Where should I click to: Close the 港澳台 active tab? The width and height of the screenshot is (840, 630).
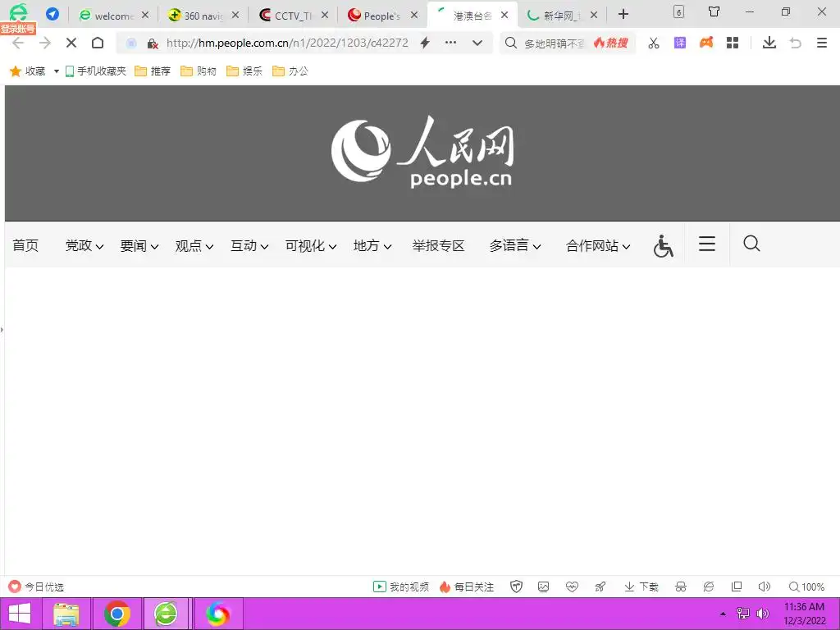pyautogui.click(x=504, y=15)
